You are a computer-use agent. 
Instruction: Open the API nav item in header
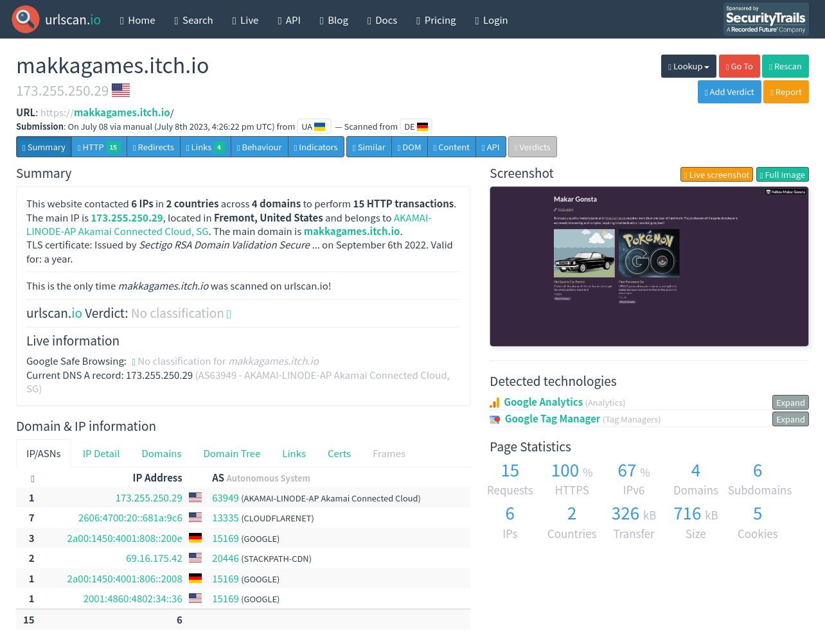pyautogui.click(x=289, y=20)
